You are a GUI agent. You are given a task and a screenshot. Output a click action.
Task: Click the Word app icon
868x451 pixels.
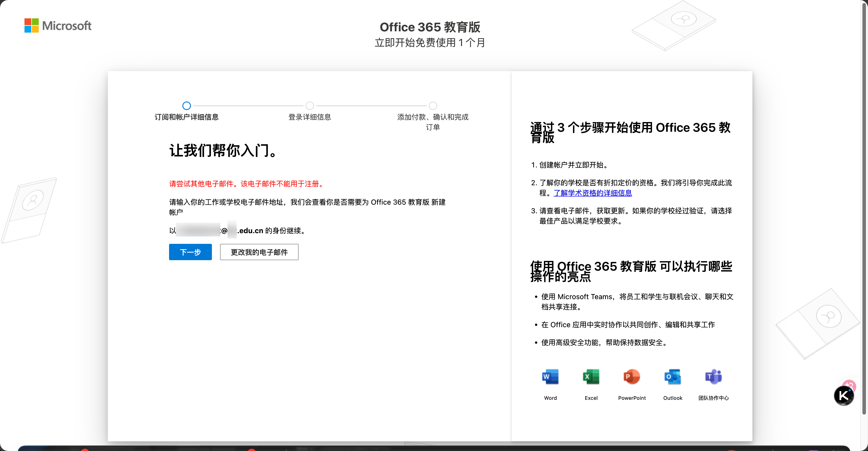tap(550, 377)
